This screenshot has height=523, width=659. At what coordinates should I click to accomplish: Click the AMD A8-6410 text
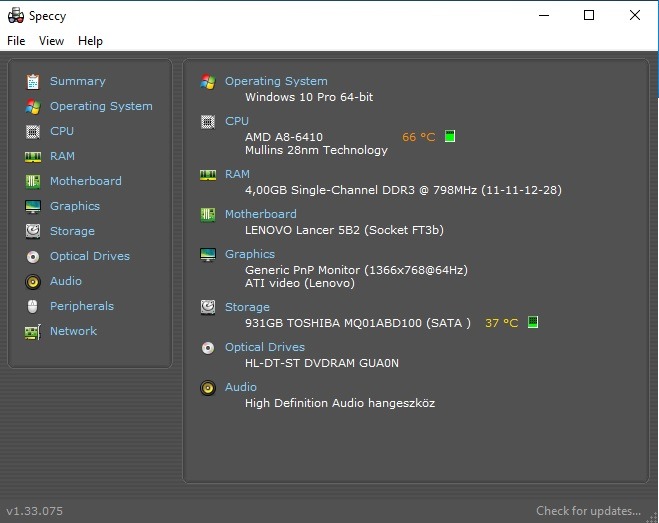(x=284, y=137)
